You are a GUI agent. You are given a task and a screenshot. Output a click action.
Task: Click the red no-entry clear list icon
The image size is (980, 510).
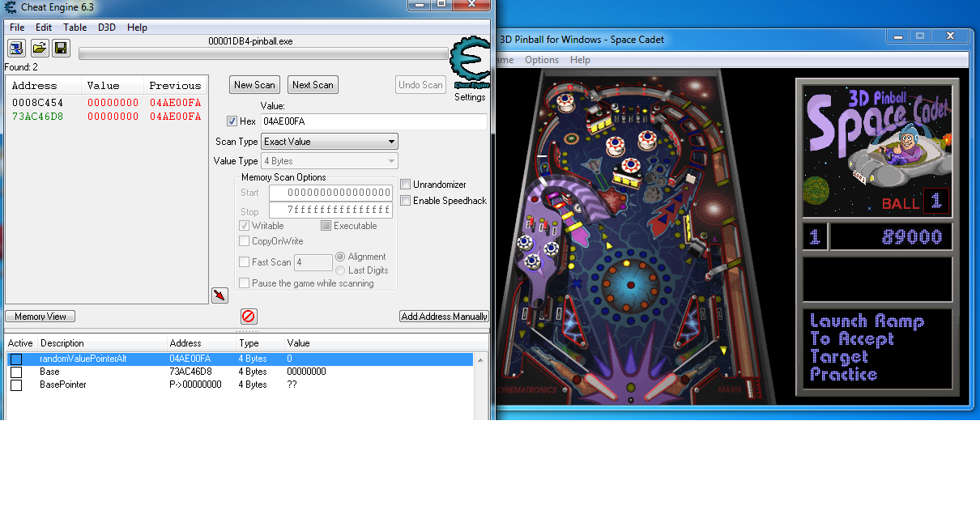[249, 317]
